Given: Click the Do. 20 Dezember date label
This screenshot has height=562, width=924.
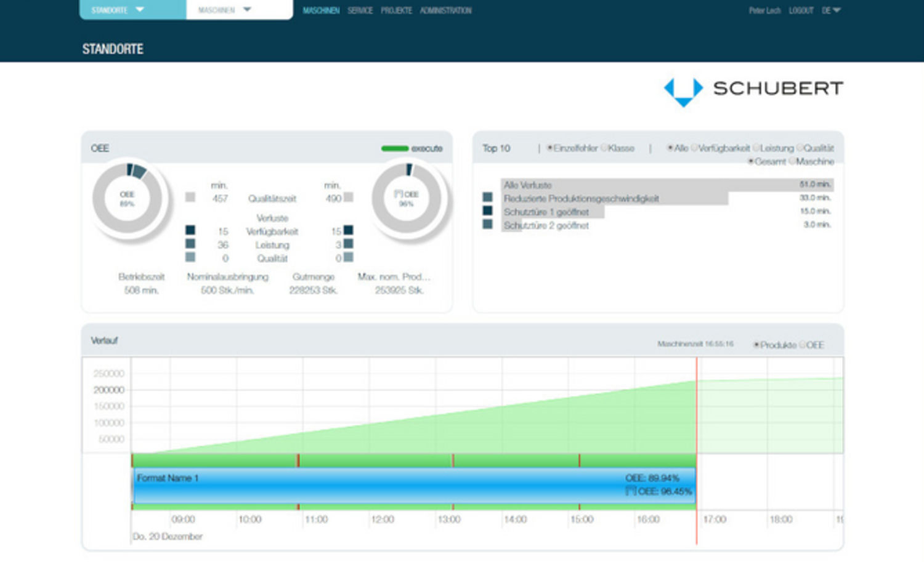Looking at the screenshot, I should point(168,537).
